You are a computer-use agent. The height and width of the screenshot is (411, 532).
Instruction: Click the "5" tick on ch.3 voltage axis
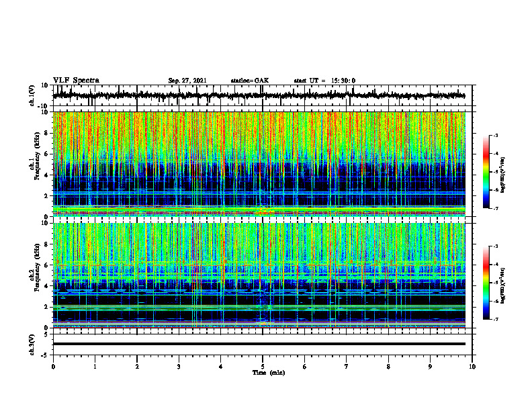[46, 334]
